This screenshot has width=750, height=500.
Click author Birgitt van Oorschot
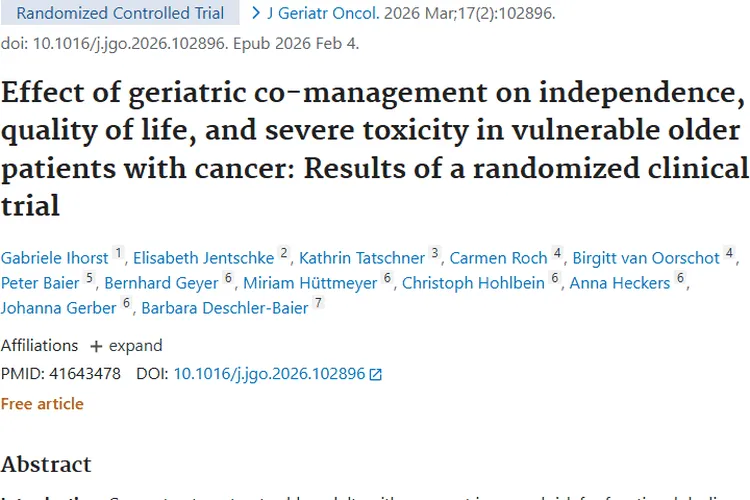[x=646, y=258]
